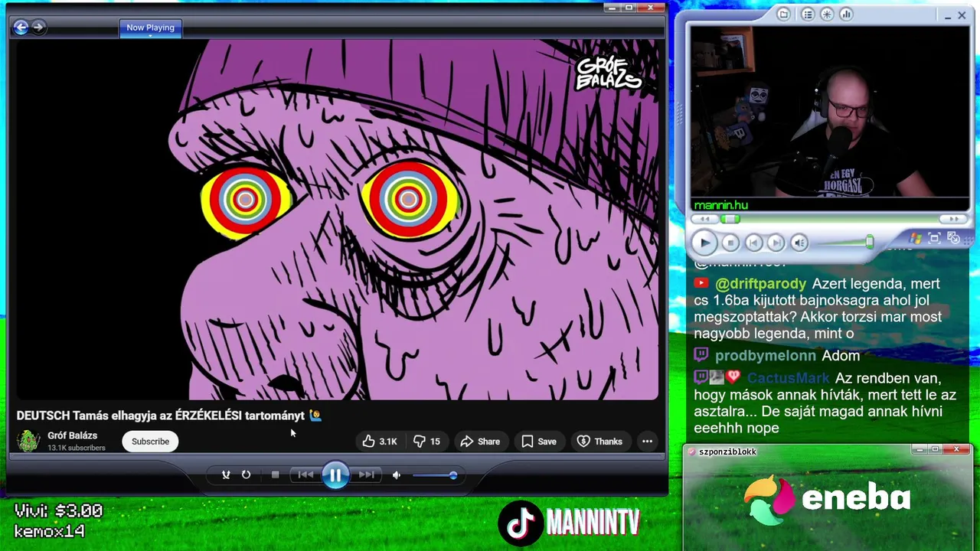
Task: Adjust the main player's blue volume slider
Action: click(x=435, y=475)
